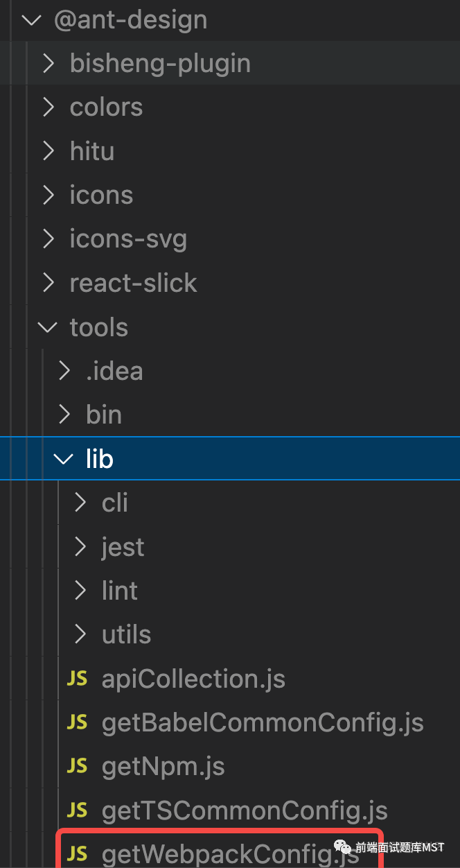The height and width of the screenshot is (868, 460).
Task: Click the chevron icon beside bisheng-plugin
Action: pos(47,62)
